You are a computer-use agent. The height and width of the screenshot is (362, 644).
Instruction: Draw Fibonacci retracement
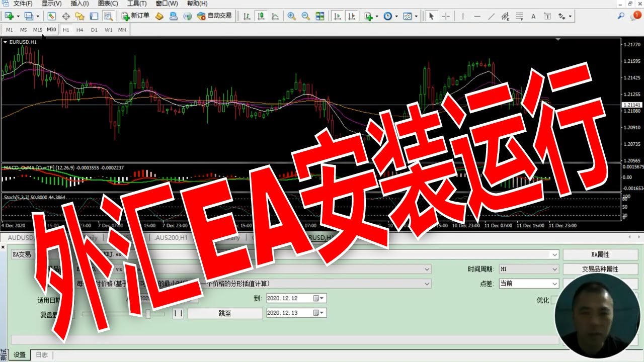click(x=520, y=16)
